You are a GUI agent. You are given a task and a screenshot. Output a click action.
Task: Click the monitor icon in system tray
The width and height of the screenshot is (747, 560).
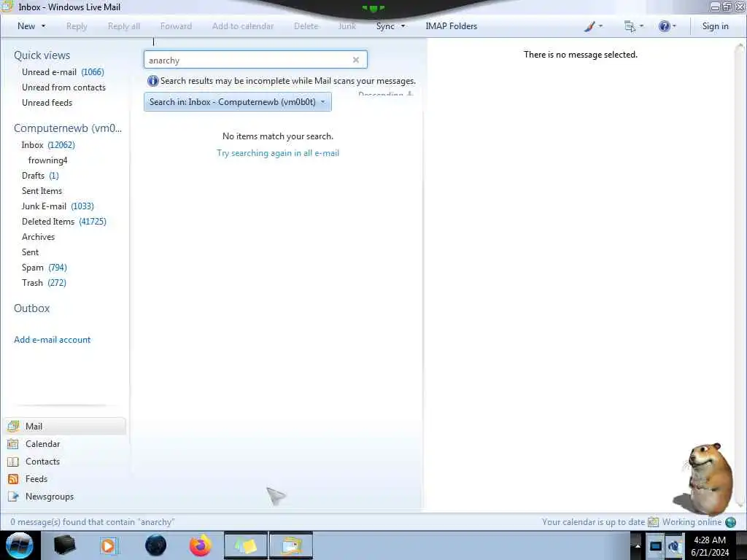tap(656, 545)
